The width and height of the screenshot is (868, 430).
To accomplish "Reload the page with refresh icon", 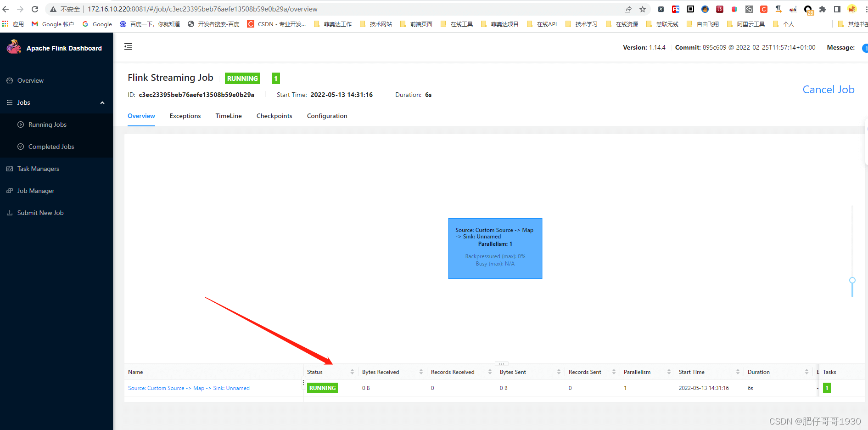I will 35,9.
